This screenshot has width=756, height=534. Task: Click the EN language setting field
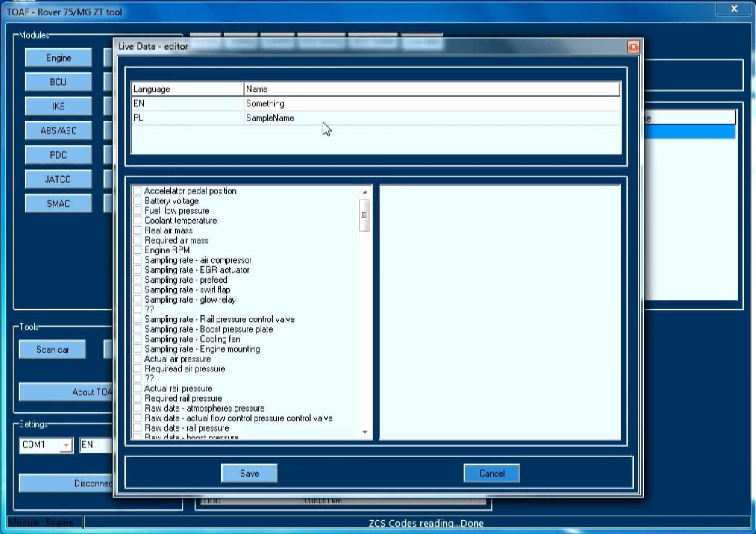(x=96, y=445)
